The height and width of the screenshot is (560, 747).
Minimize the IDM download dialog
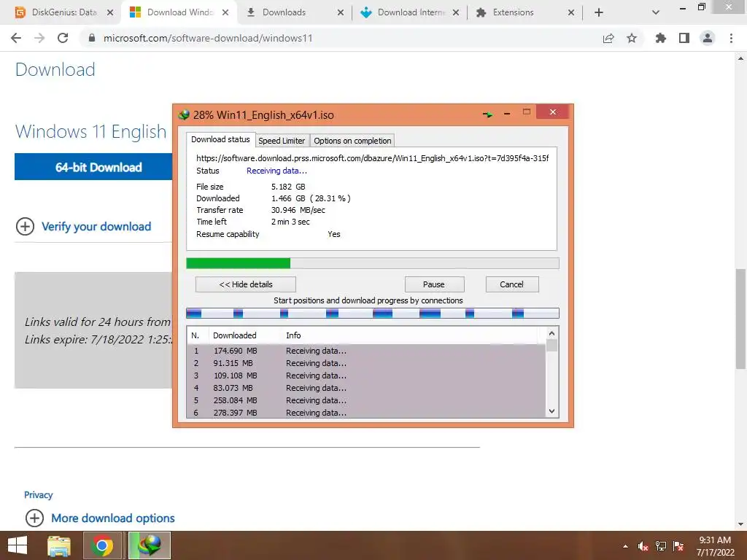(x=507, y=113)
